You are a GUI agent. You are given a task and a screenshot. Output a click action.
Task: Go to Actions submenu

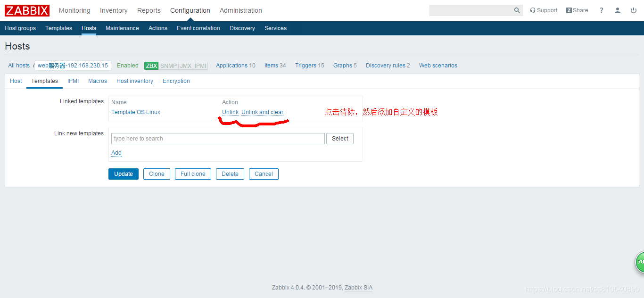(158, 28)
